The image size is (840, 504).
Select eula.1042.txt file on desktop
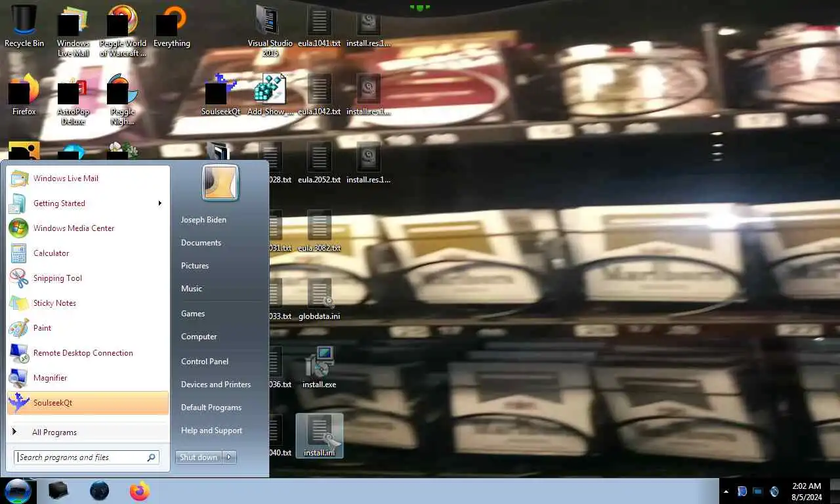tap(319, 95)
